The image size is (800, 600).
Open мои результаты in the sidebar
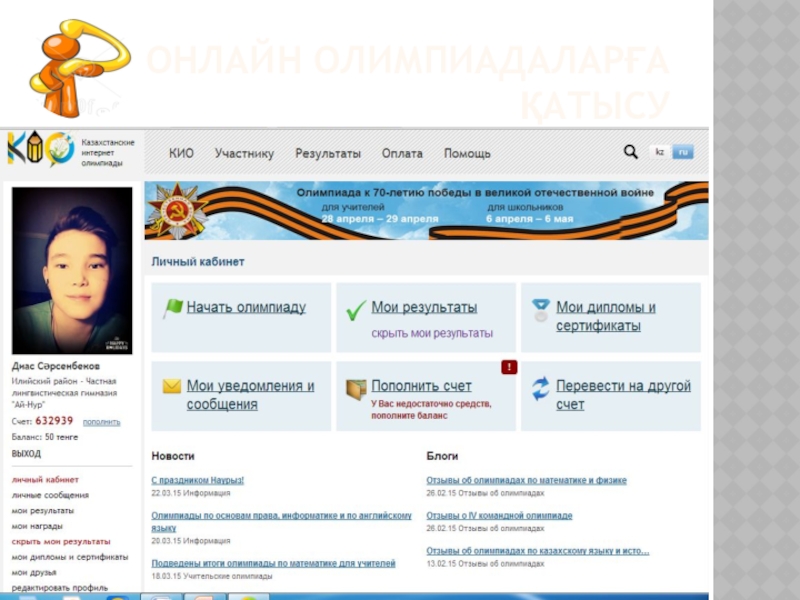click(42, 510)
